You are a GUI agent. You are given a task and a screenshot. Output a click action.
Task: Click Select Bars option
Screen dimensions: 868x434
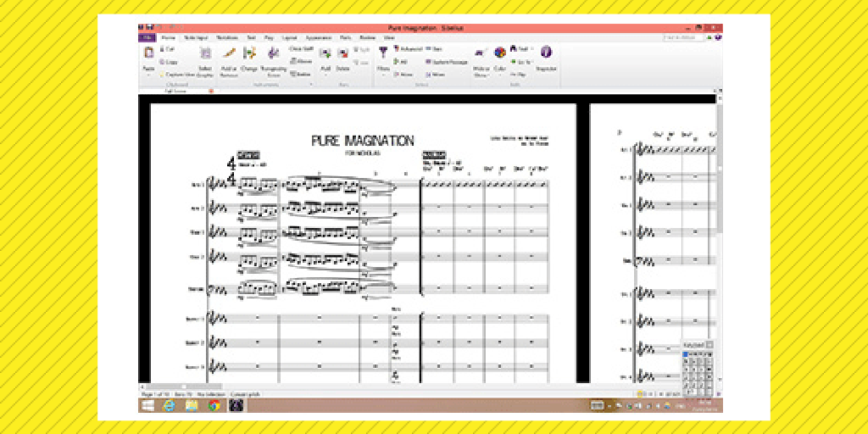[433, 48]
